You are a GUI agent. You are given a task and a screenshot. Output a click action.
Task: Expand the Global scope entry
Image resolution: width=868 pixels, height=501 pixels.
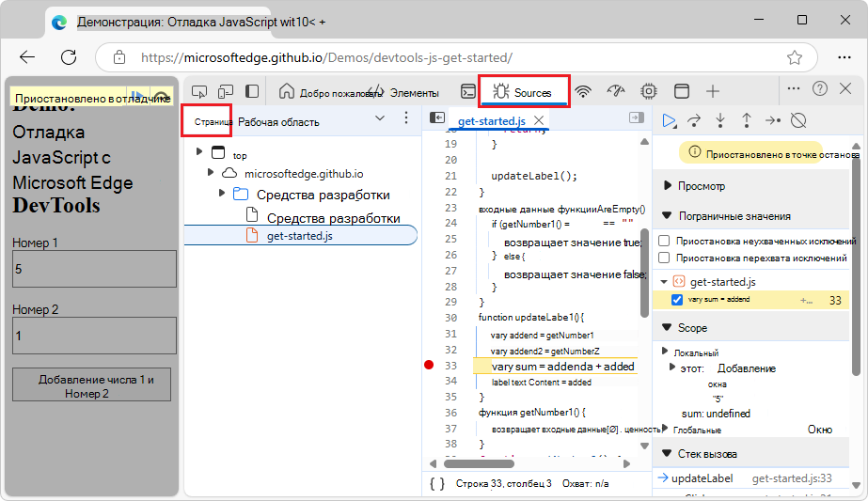coord(665,428)
